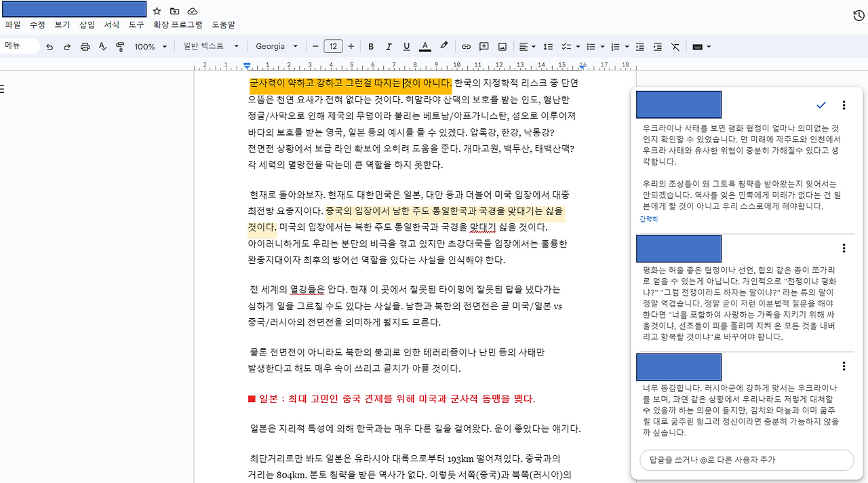Open input tools keyboard dropdown
The height and width of the screenshot is (483, 868).
point(701,47)
